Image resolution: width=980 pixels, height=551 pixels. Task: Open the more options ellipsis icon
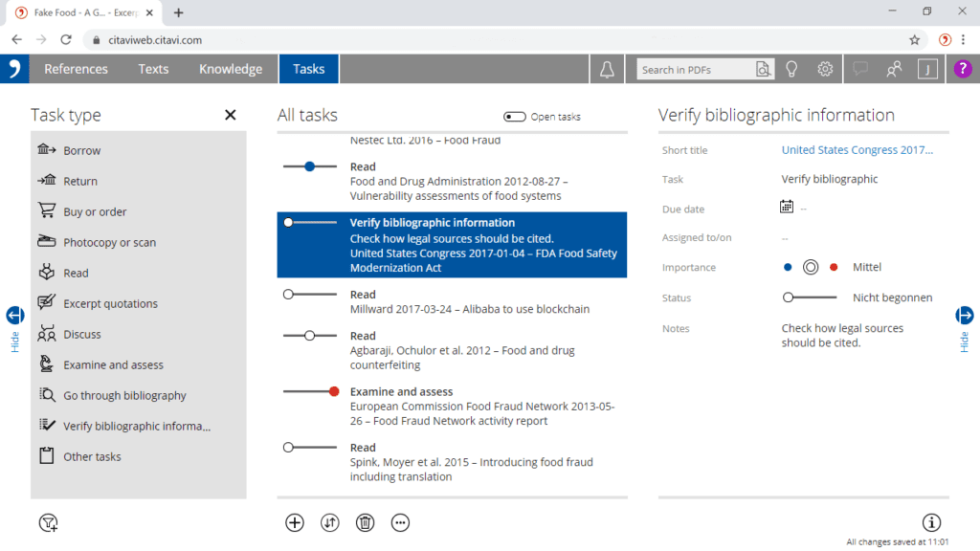pyautogui.click(x=400, y=522)
